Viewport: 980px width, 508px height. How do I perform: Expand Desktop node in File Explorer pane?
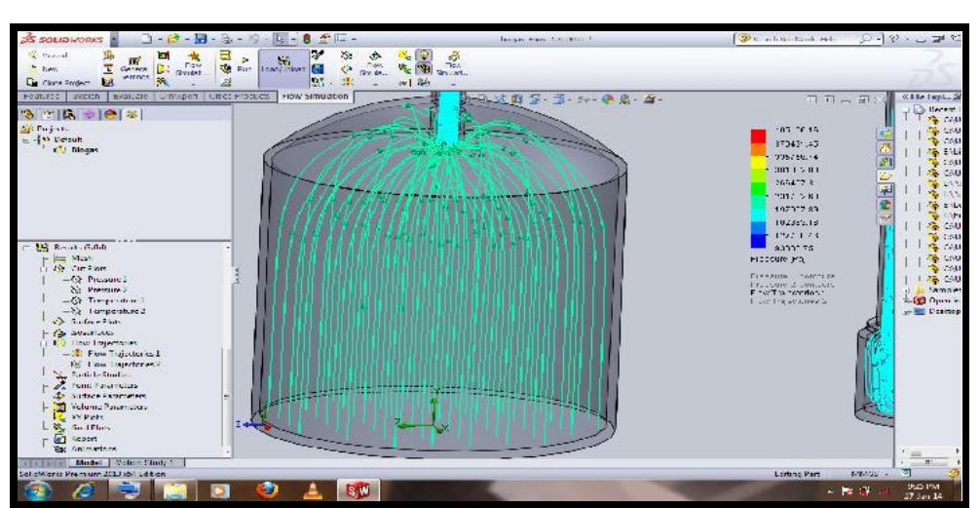907,311
